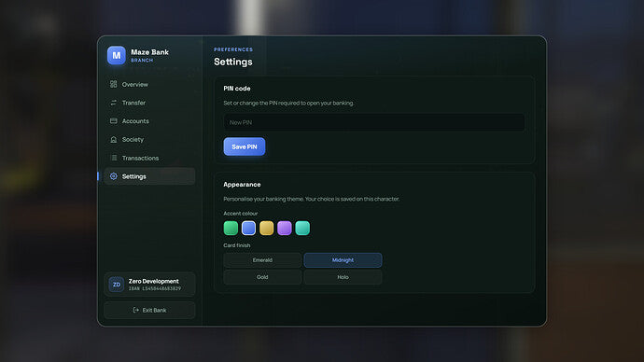This screenshot has width=644, height=362.
Task: Click the 'Set or change the PIN' description
Action: tap(288, 103)
